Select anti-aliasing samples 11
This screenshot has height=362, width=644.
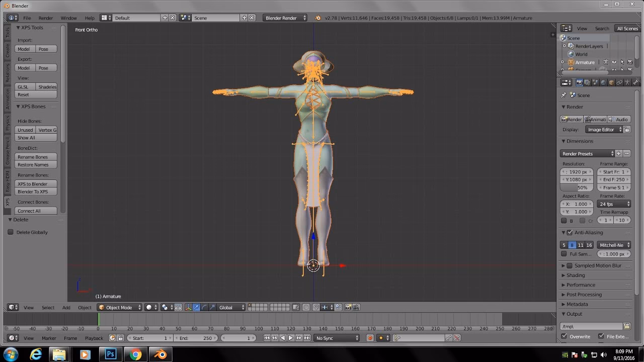(581, 245)
